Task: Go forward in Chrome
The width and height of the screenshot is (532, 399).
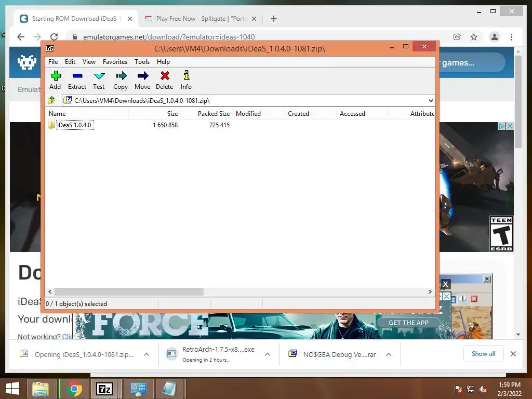Action: [x=37, y=37]
